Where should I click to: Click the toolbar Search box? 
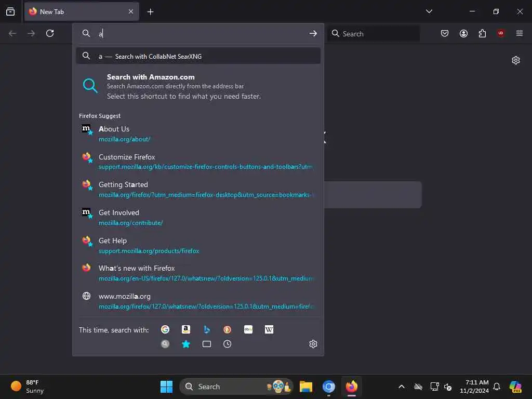tap(374, 34)
